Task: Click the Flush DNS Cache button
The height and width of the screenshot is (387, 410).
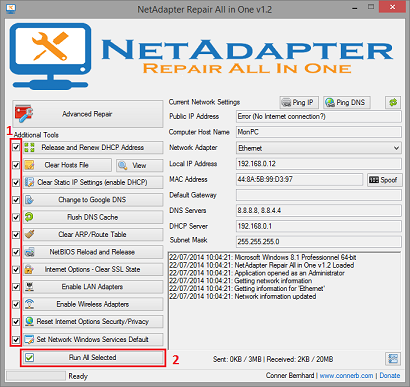Action: point(93,217)
